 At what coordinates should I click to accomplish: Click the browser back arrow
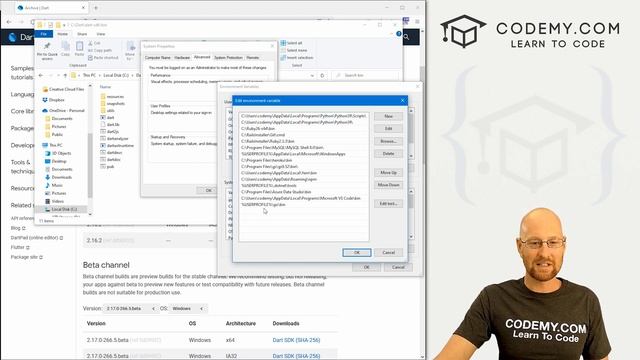pos(9,22)
